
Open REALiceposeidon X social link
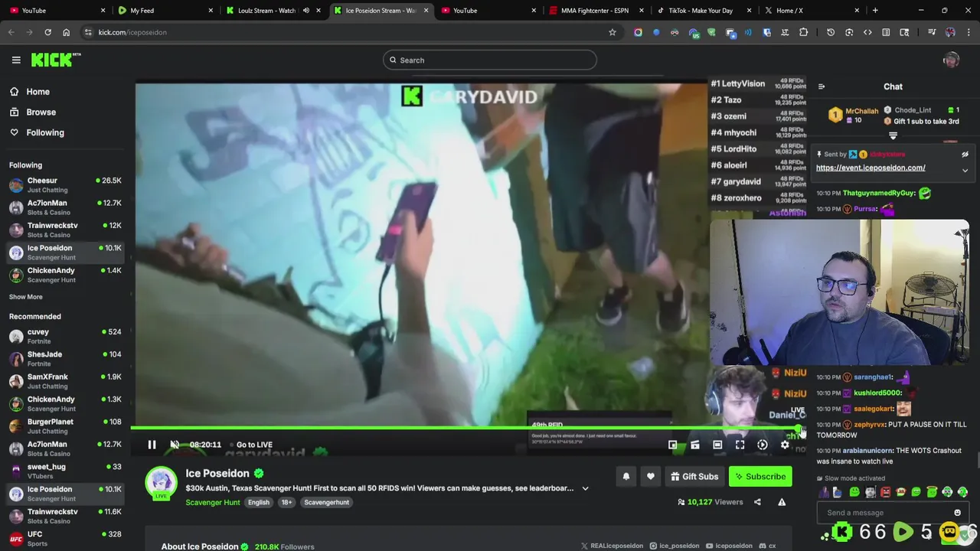coord(612,546)
